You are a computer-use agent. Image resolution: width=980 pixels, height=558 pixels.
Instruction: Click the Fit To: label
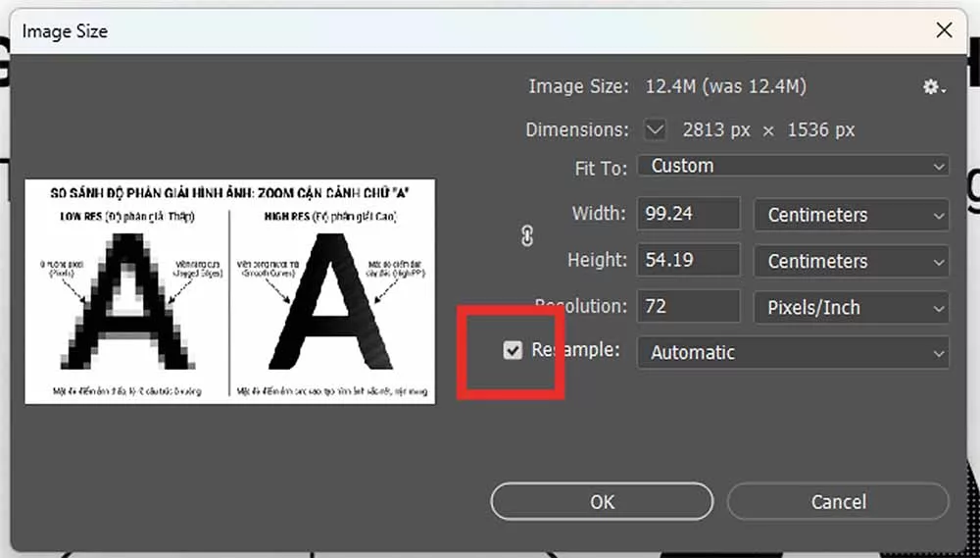pos(601,169)
